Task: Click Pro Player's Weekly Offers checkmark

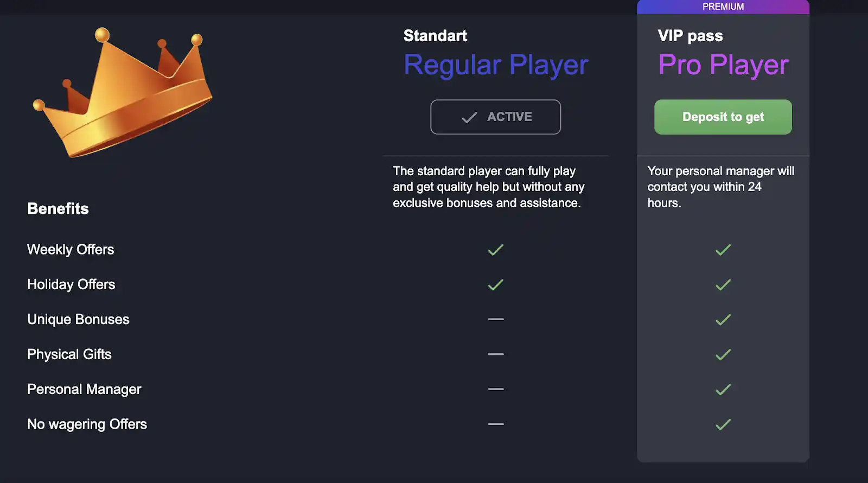Action: point(723,250)
